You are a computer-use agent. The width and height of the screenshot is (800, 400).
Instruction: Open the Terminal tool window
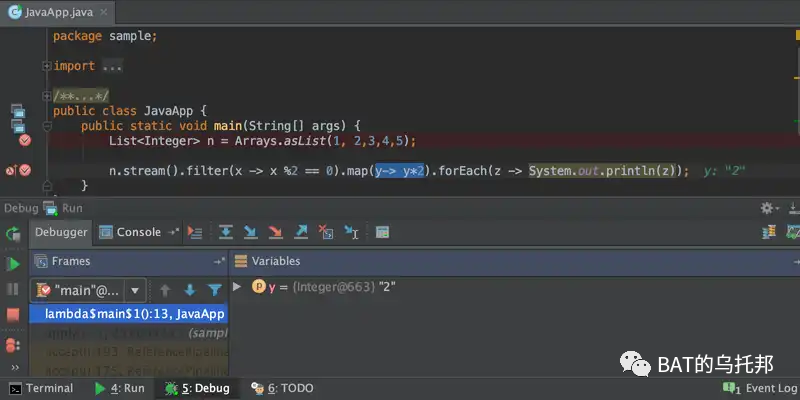click(42, 389)
